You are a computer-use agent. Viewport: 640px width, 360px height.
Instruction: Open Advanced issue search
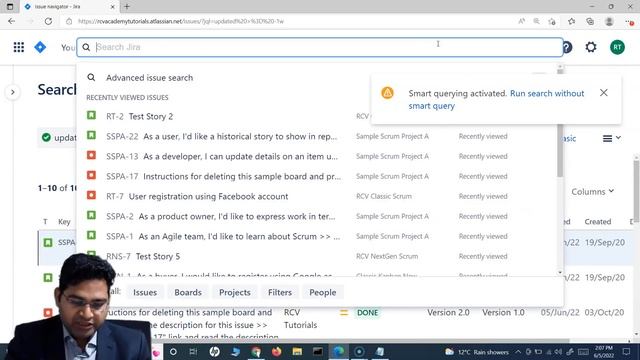click(x=149, y=78)
